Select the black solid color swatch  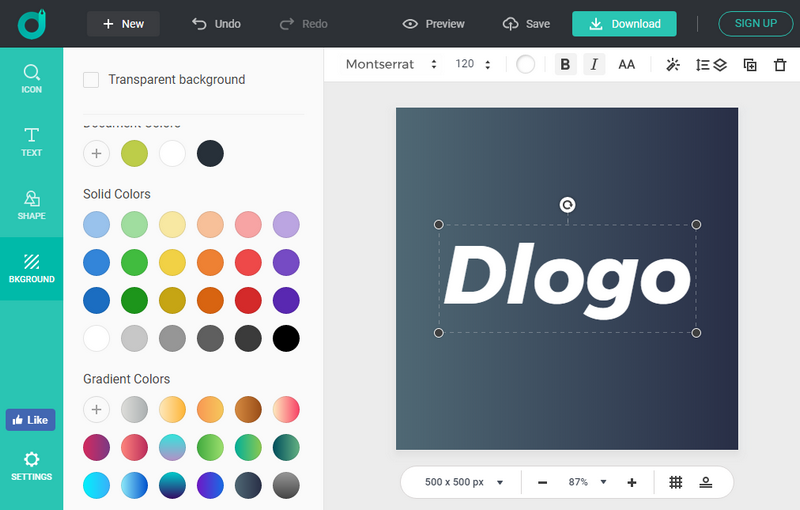(286, 338)
